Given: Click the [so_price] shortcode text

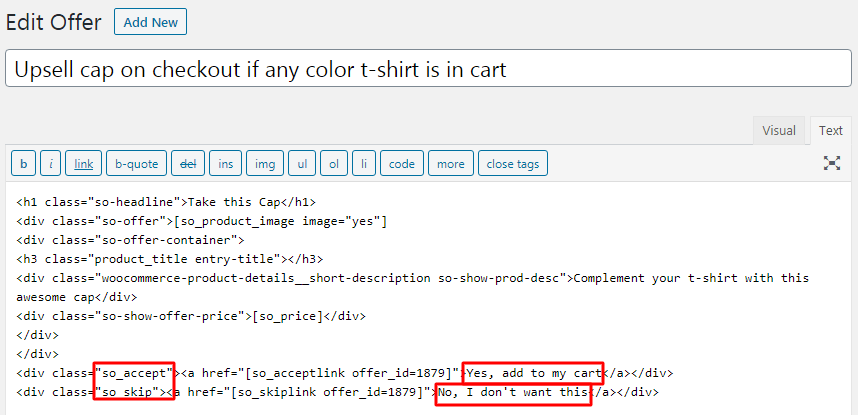Looking at the screenshot, I should [x=288, y=316].
